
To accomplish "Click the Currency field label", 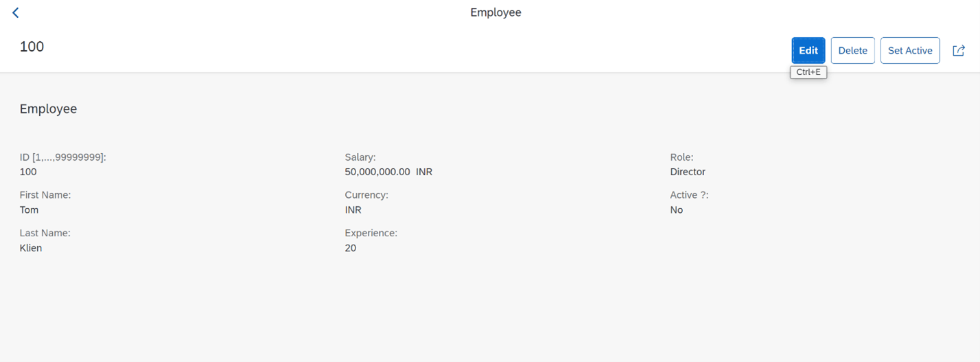I will [x=366, y=195].
